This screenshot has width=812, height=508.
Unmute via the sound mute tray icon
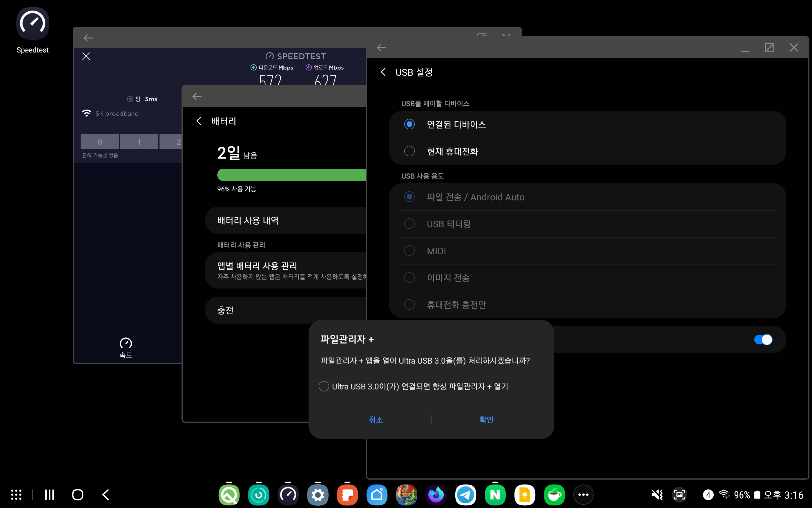click(657, 495)
